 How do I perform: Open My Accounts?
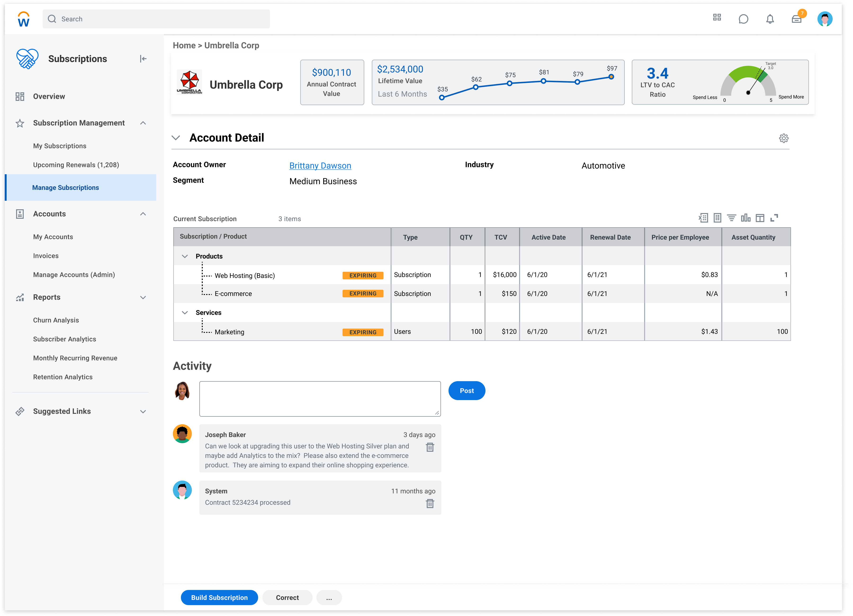[53, 237]
